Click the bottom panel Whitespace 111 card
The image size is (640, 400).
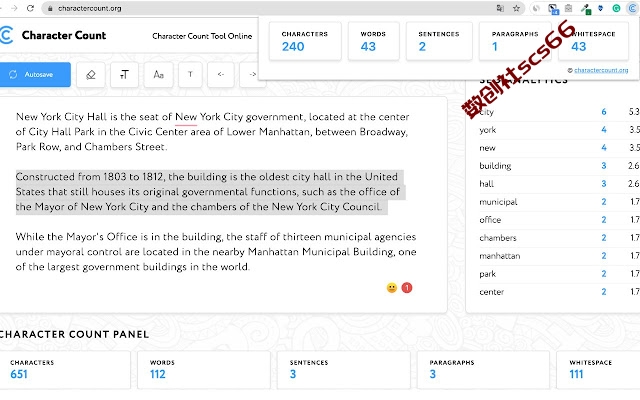tap(598, 370)
